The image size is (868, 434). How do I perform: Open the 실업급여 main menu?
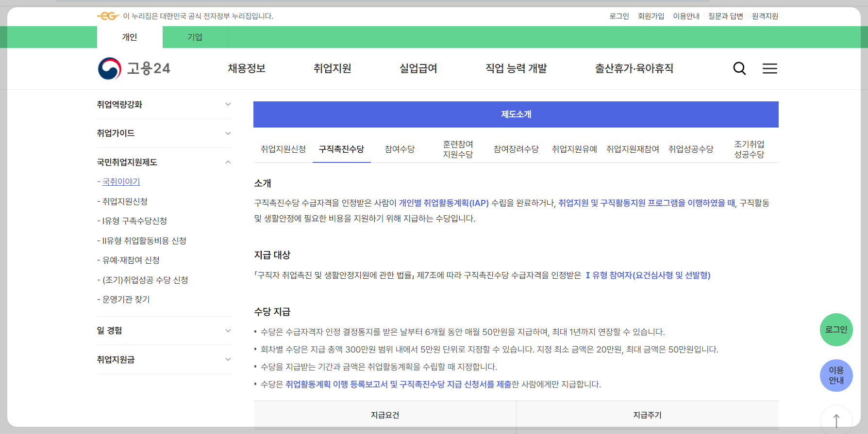(418, 68)
